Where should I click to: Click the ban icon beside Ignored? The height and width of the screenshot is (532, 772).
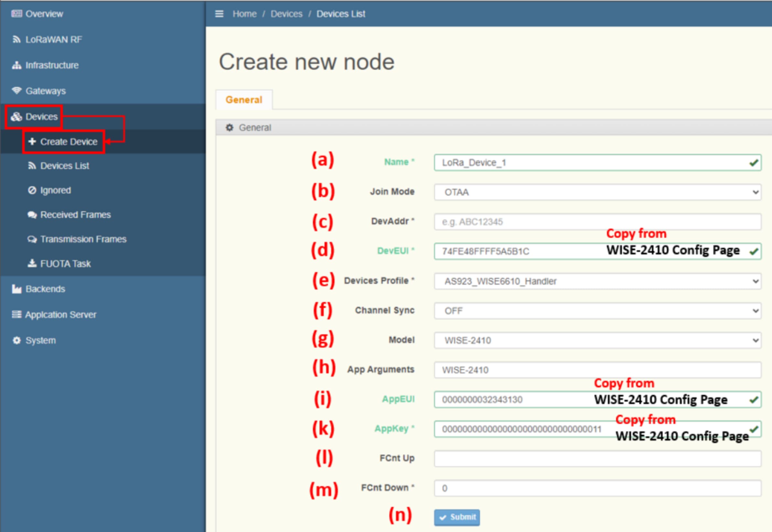[32, 190]
